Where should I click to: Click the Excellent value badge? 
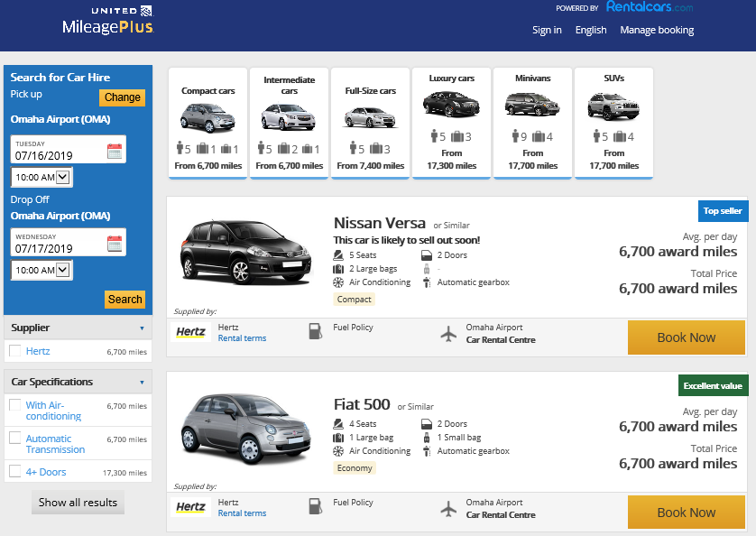(x=713, y=385)
